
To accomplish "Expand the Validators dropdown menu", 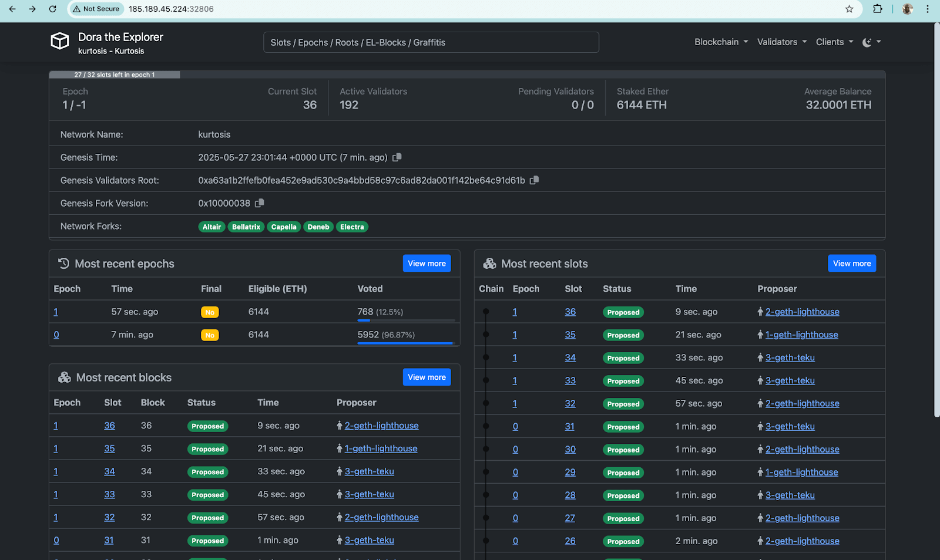I will coord(781,42).
